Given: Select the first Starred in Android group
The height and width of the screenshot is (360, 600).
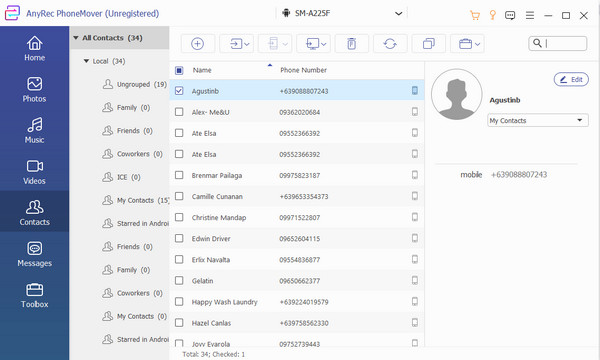Looking at the screenshot, I should (x=136, y=223).
